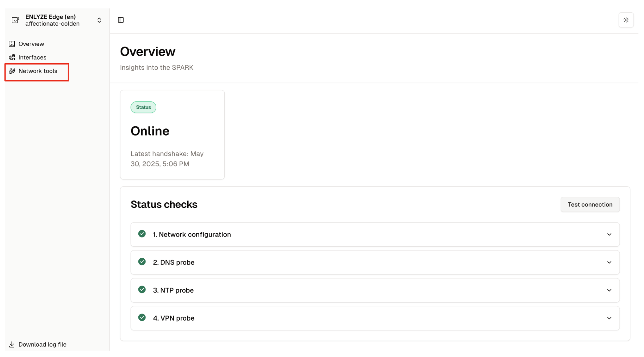Click the Interfaces sidebar icon
The width and height of the screenshot is (644, 357).
coord(12,58)
